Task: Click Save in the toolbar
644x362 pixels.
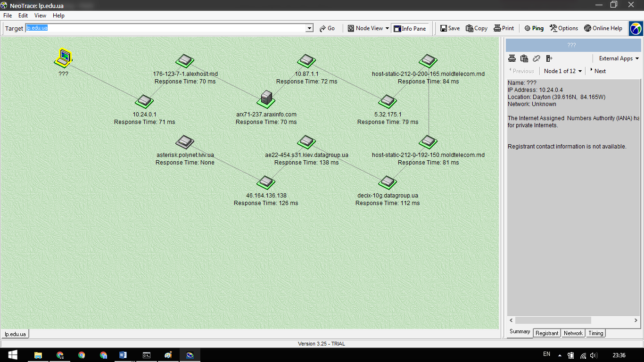Action: tap(450, 28)
